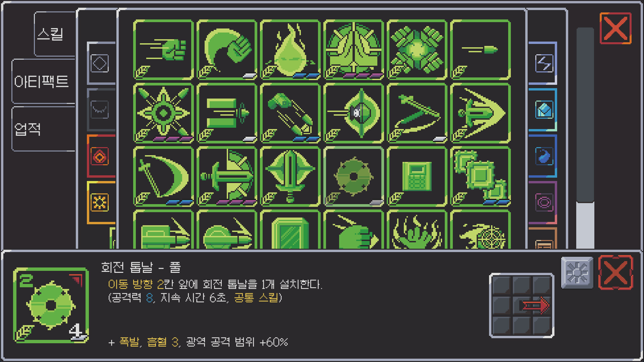Viewport: 644px width, 362px height.
Task: Select the dashing fist skill icon
Action: (x=163, y=50)
